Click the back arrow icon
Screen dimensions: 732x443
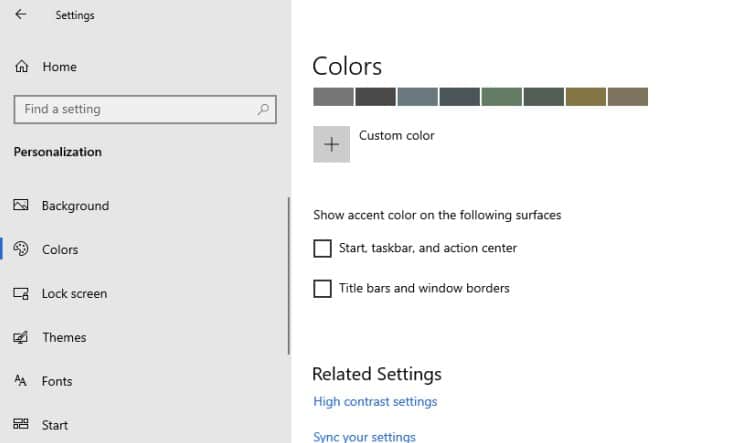click(21, 14)
